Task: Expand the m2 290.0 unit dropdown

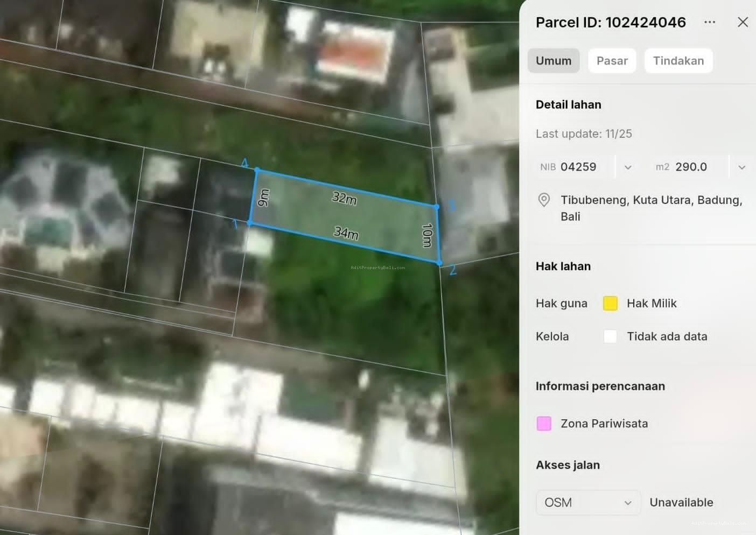Action: click(741, 167)
